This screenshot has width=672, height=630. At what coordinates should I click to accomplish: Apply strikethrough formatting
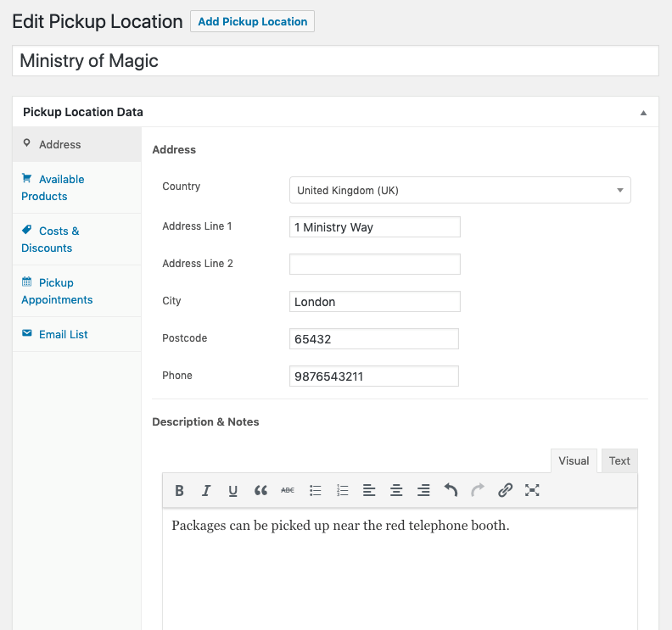click(288, 490)
